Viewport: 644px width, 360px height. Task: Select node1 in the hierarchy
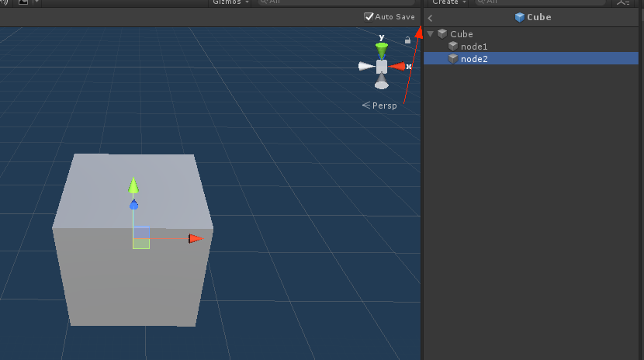click(x=474, y=47)
